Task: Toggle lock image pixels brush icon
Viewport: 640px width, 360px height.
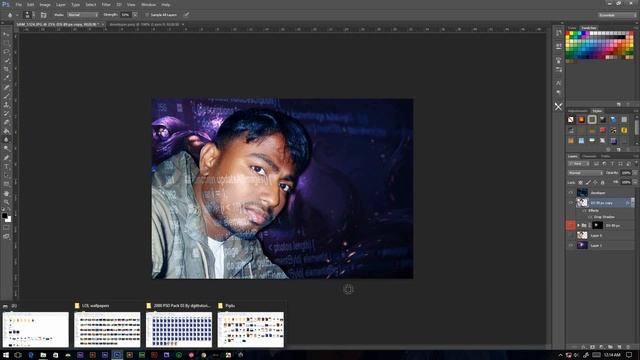Action: (588, 182)
